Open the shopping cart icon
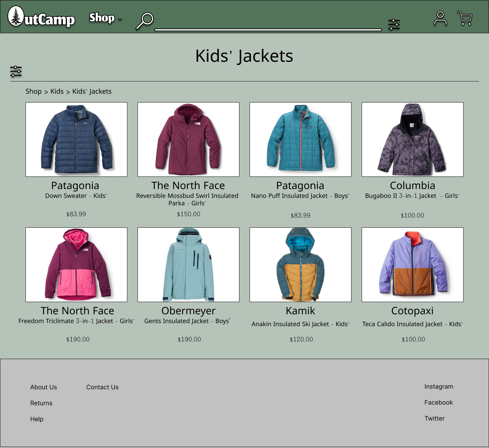 pyautogui.click(x=465, y=18)
